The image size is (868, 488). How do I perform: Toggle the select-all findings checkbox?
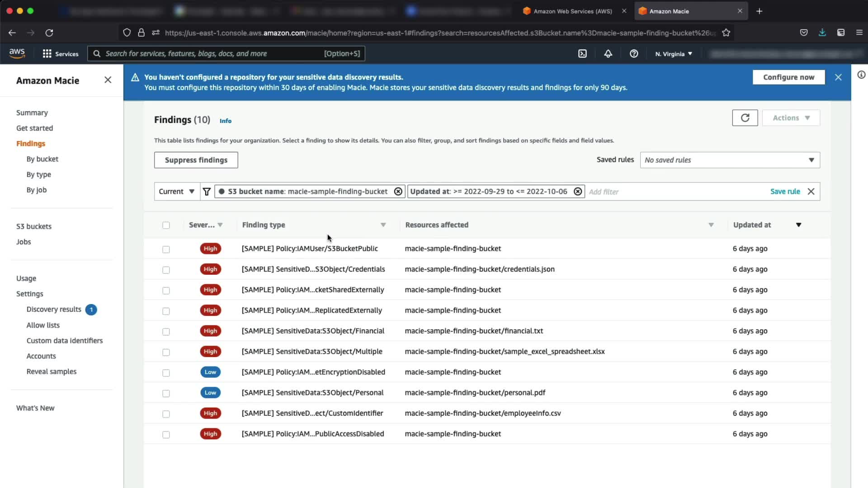166,225
